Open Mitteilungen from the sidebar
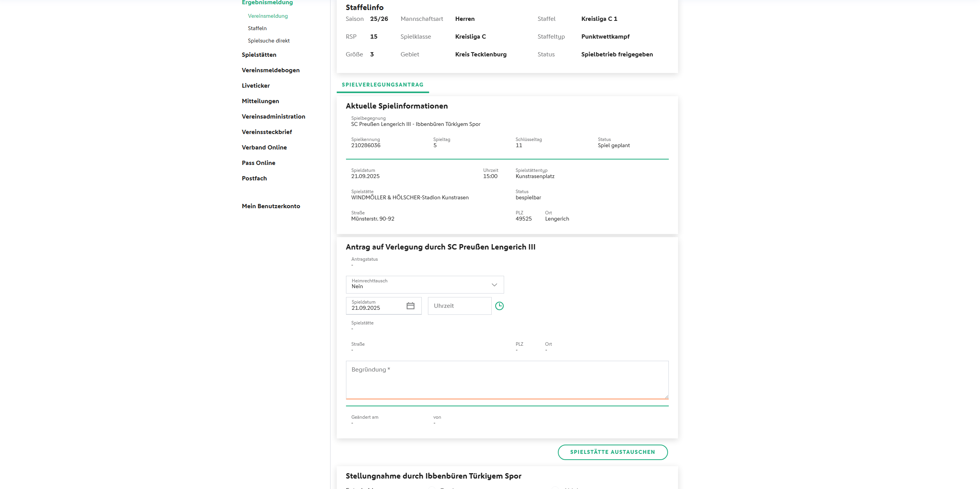 click(x=260, y=101)
